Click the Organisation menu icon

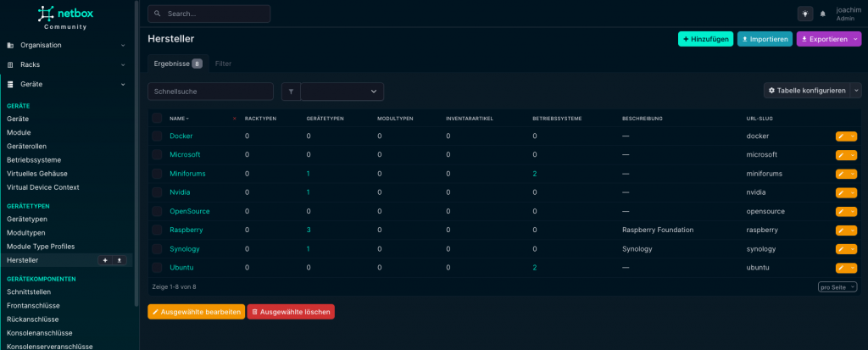[x=10, y=46]
